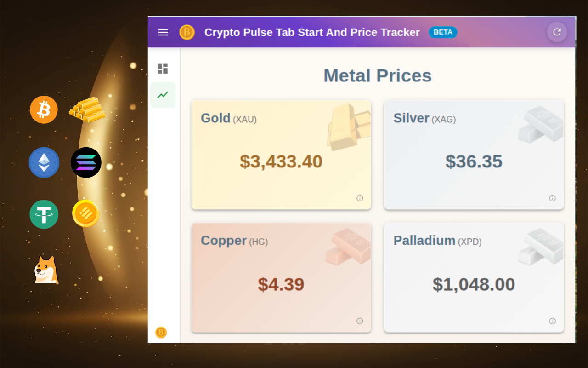
Task: Select the Dogecoin Shiba dog icon
Action: (46, 270)
